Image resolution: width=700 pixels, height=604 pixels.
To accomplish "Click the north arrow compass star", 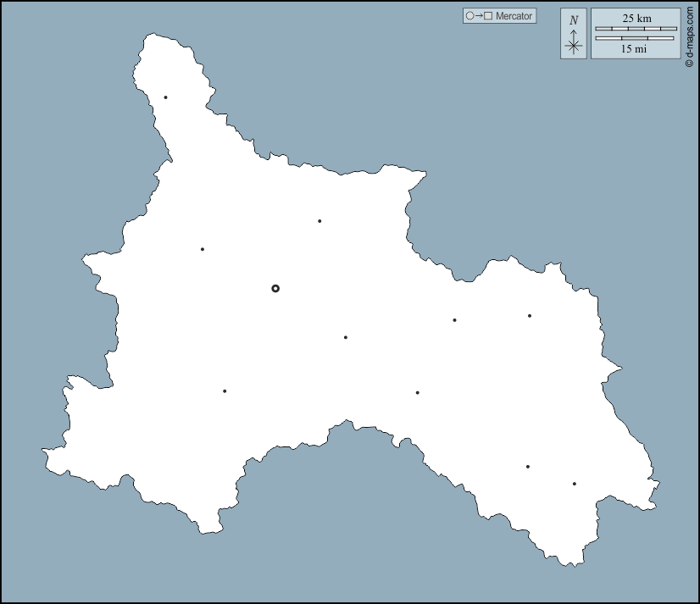I will (x=574, y=46).
